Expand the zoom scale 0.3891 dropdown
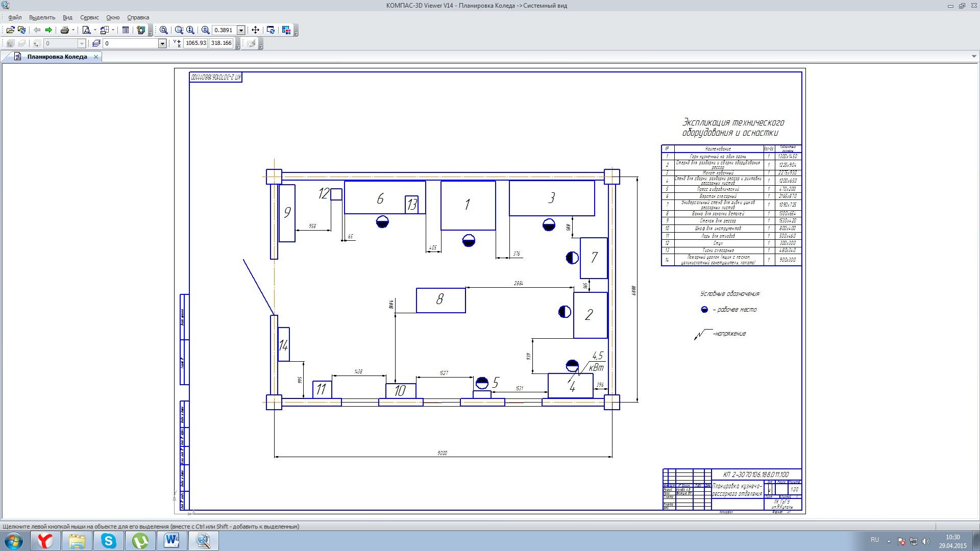The height and width of the screenshot is (551, 980). point(241,30)
